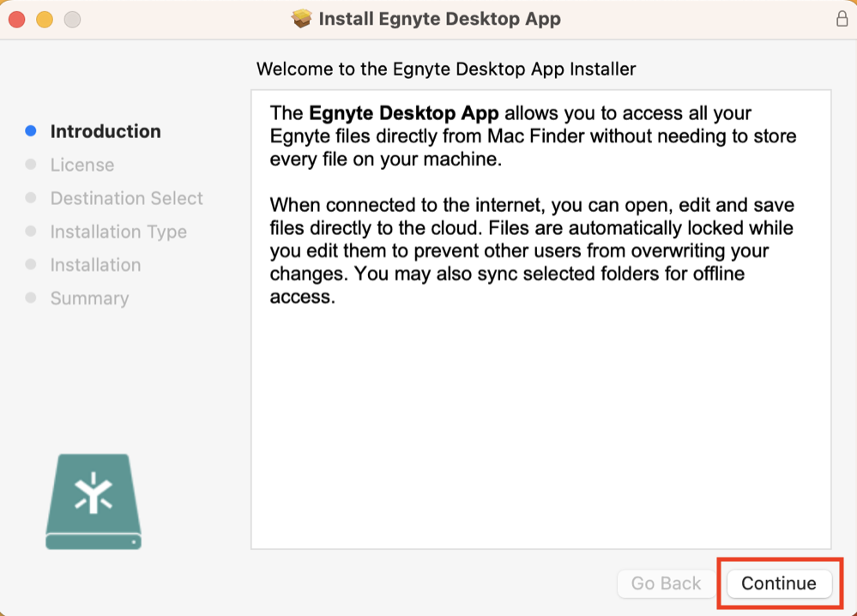Viewport: 857px width, 616px height.
Task: Click the package icon beside the window title
Action: pyautogui.click(x=301, y=19)
